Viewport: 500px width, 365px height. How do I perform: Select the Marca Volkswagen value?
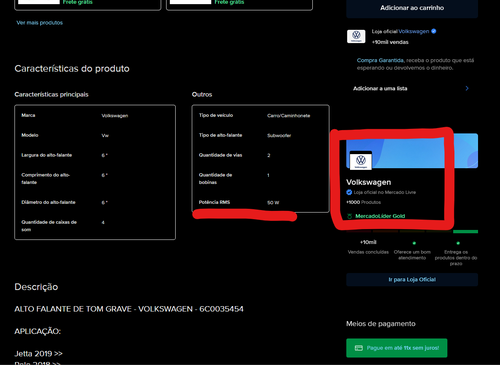(115, 116)
